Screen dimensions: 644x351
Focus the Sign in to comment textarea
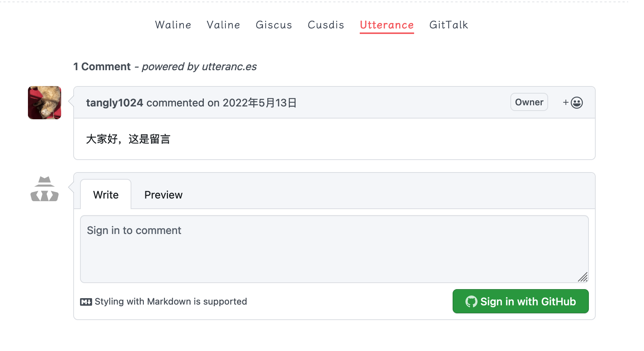tap(334, 249)
